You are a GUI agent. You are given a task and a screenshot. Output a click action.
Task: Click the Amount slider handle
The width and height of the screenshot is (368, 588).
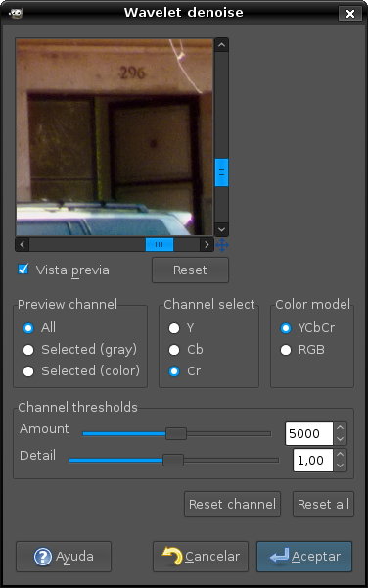click(176, 433)
